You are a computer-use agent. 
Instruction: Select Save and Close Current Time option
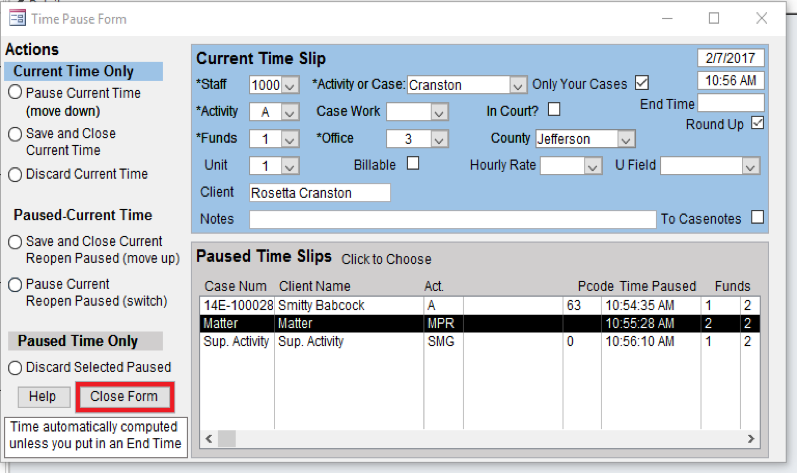(x=15, y=134)
